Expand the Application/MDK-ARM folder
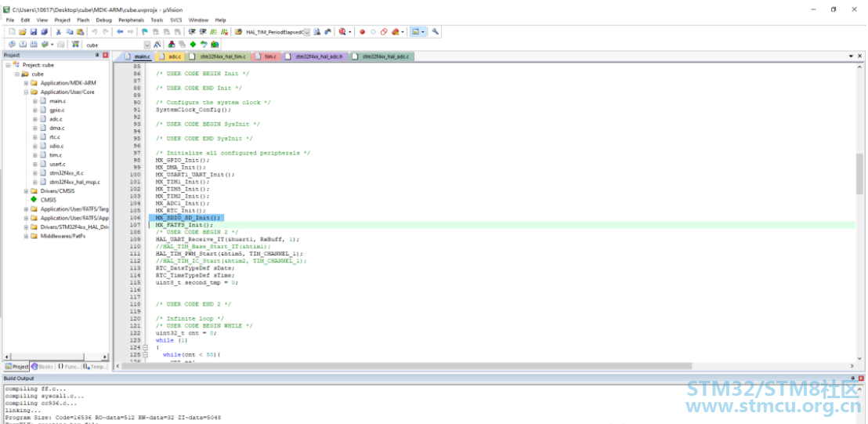 (26, 83)
